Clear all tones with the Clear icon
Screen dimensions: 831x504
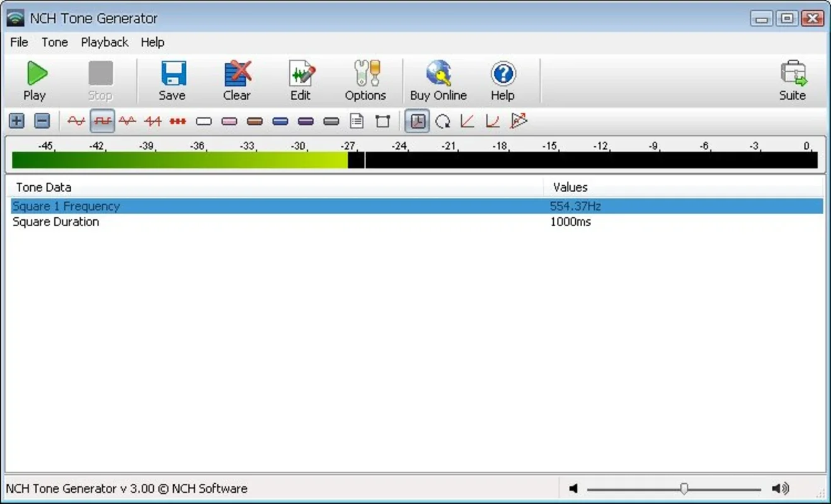tap(237, 81)
